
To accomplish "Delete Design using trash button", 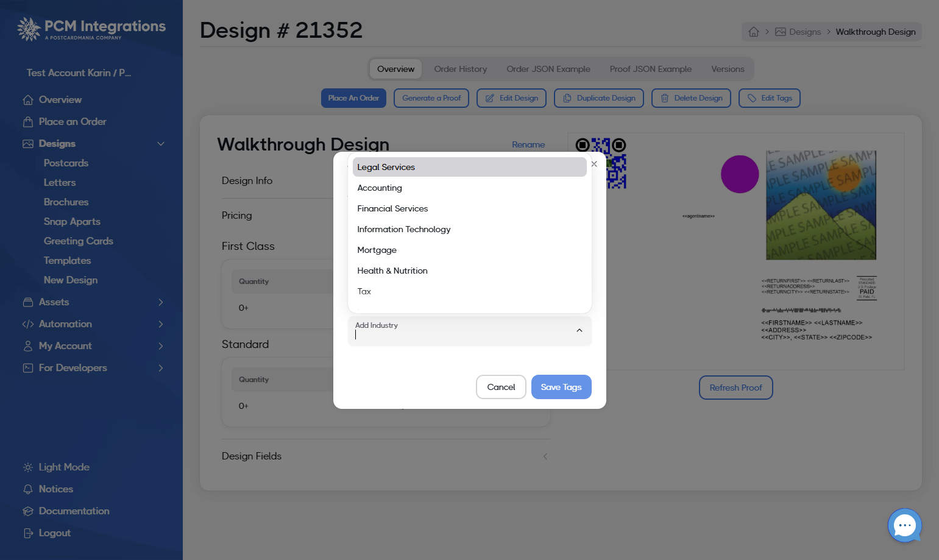I will pos(691,98).
